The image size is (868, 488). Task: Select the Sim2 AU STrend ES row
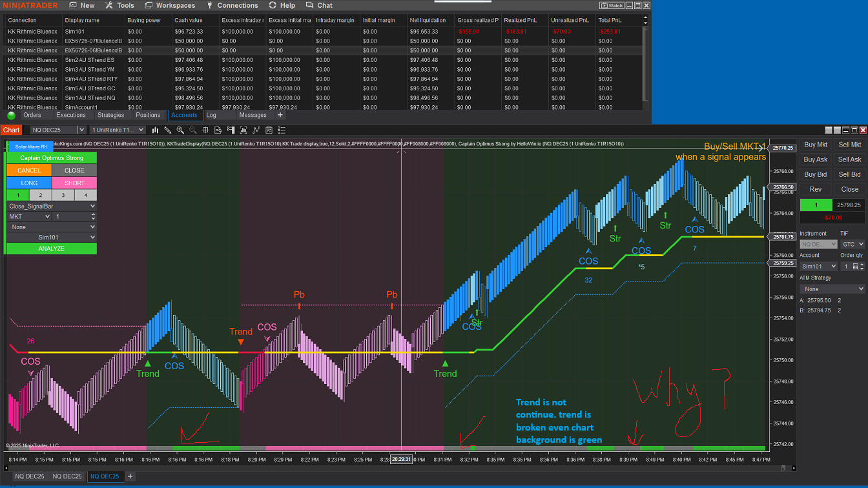point(323,60)
